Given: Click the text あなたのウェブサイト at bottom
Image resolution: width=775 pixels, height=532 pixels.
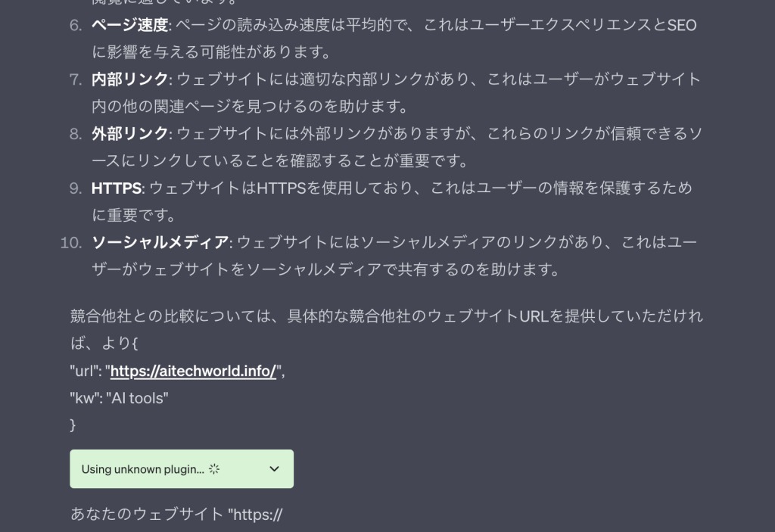Looking at the screenshot, I should [x=147, y=514].
